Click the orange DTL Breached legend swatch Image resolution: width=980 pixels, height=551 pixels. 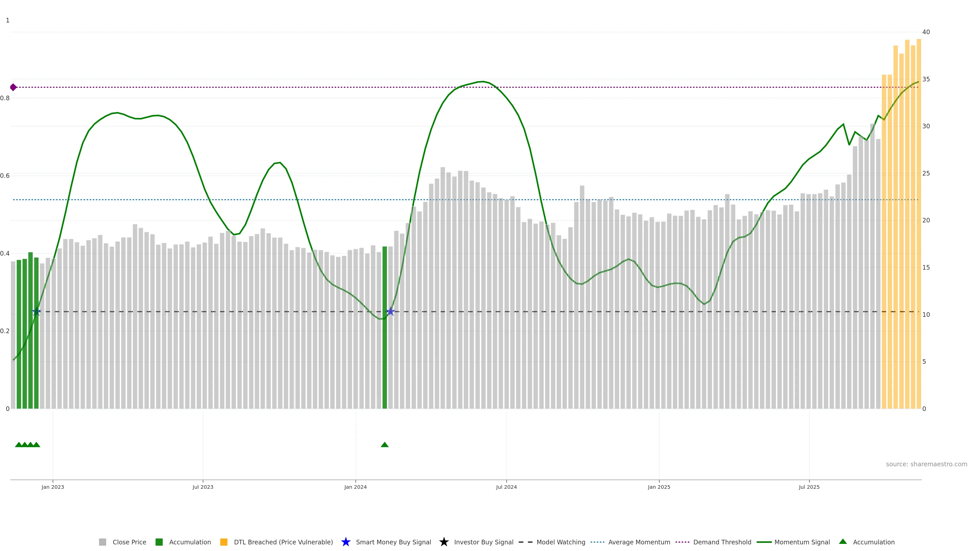click(x=224, y=542)
